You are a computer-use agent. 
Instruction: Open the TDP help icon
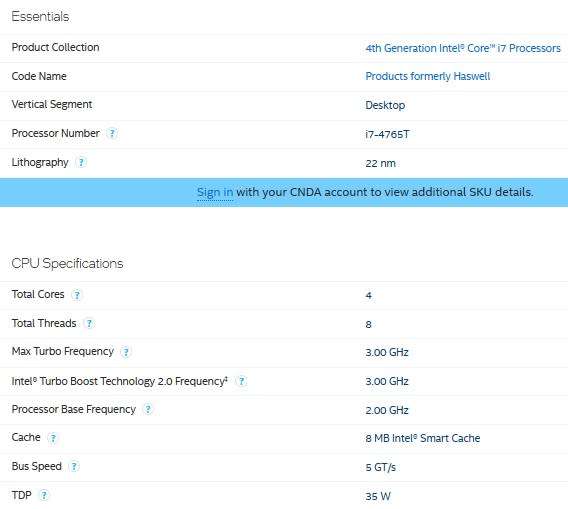(x=44, y=495)
